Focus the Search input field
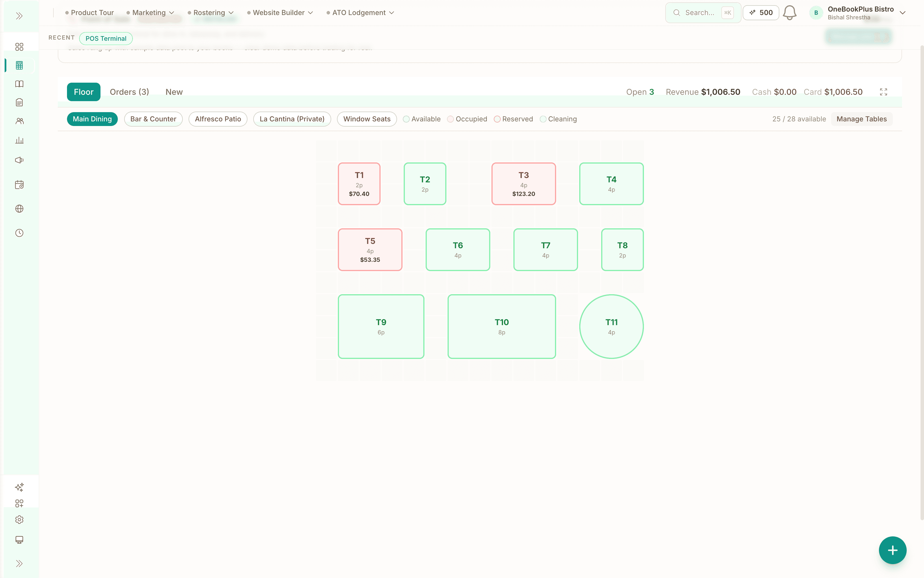924x578 pixels. pos(703,13)
